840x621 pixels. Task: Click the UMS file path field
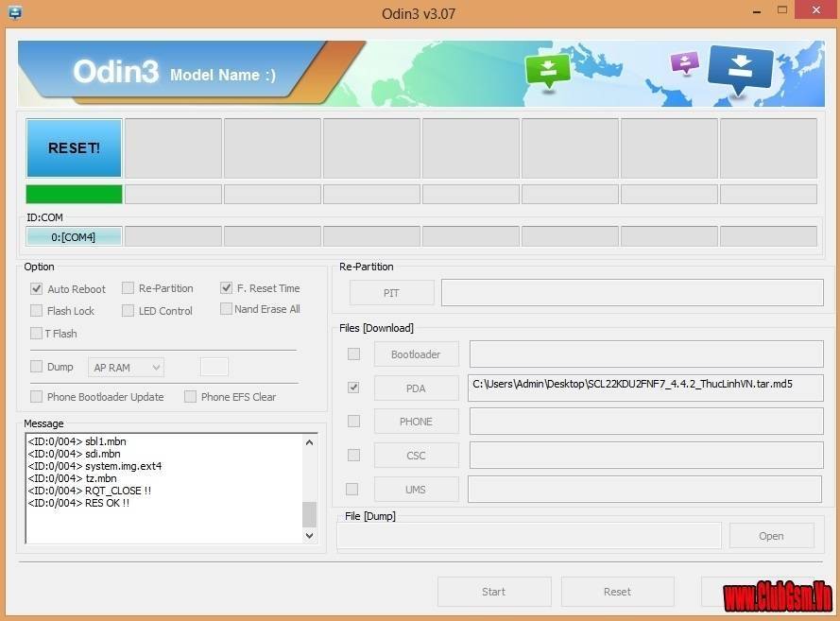click(x=644, y=490)
